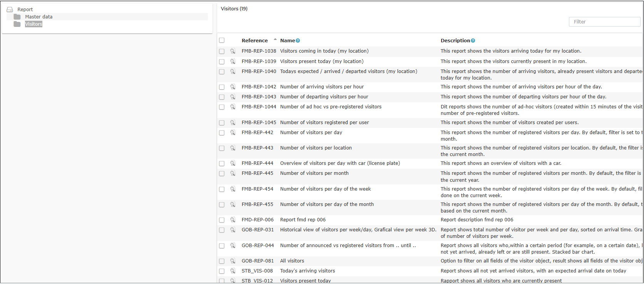Open preview icon for FMB-REP-1038 row

[x=233, y=51]
